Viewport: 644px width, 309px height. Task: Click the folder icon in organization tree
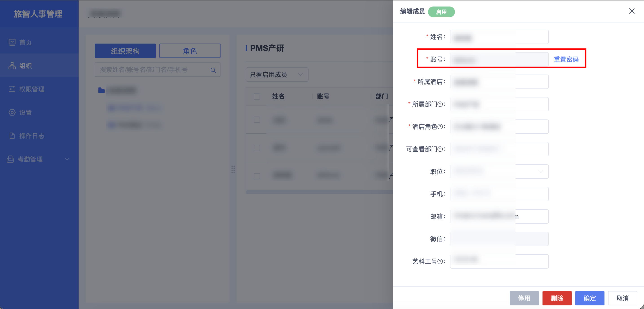pyautogui.click(x=101, y=90)
